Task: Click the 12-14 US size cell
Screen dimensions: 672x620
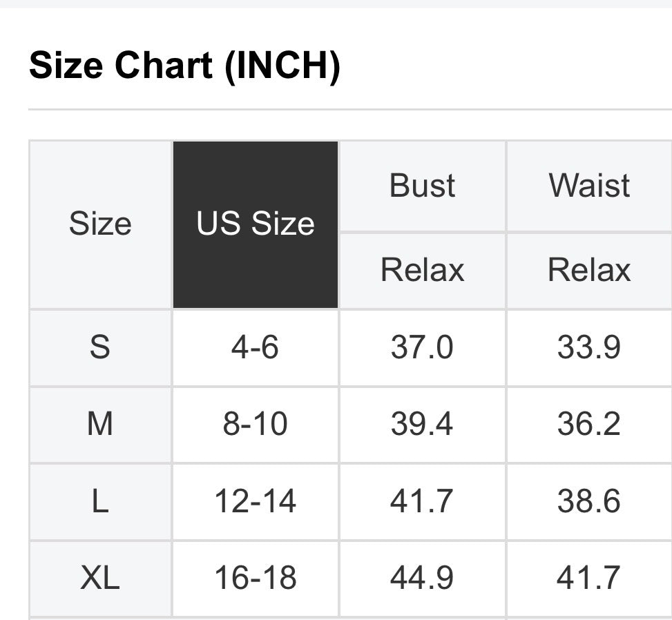Action: point(256,501)
